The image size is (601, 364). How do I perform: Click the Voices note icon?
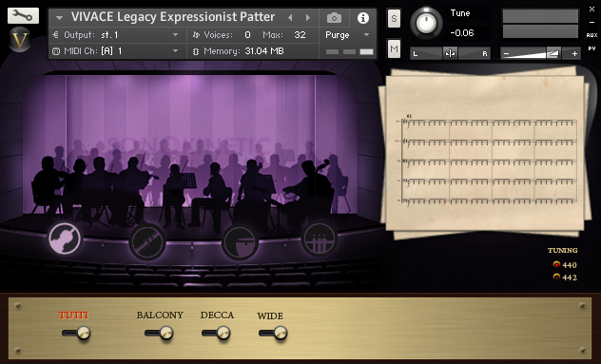point(196,35)
